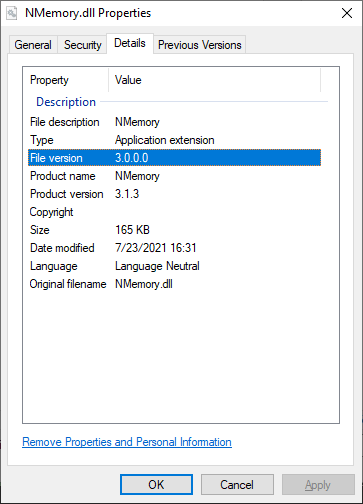Screen dimensions: 363x504
Task: Click the dll file icon in title bar
Action: coord(12,13)
